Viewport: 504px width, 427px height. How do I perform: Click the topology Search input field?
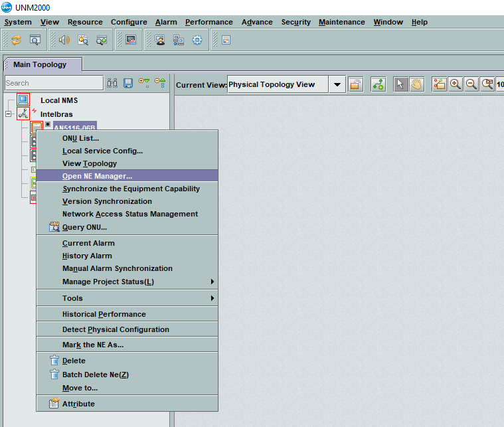click(x=54, y=83)
